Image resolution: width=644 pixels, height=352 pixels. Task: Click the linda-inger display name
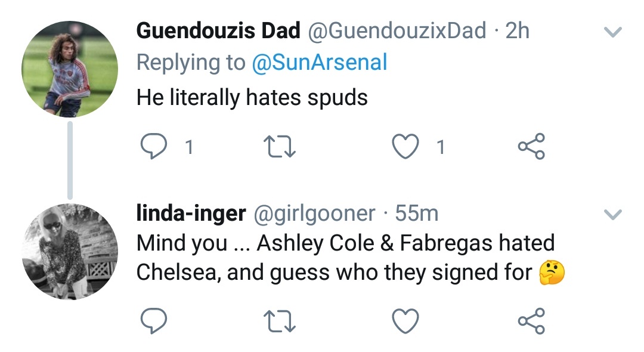191,212
